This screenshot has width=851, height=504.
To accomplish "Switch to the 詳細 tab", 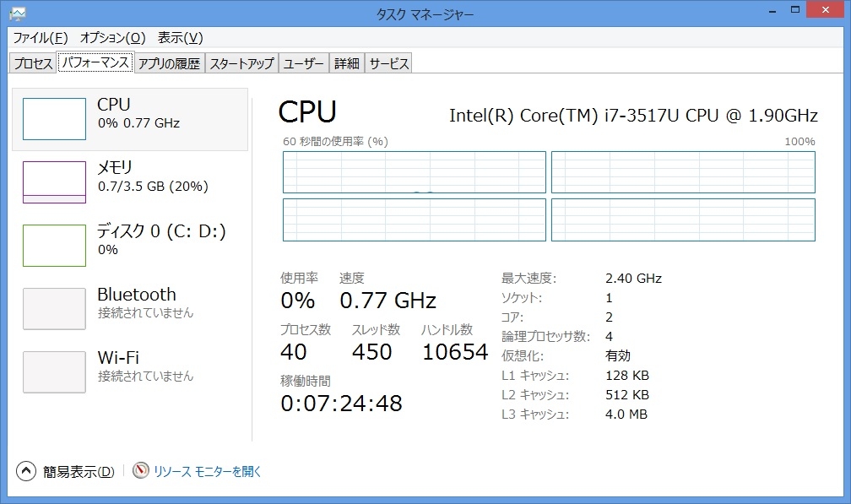I will pos(346,63).
